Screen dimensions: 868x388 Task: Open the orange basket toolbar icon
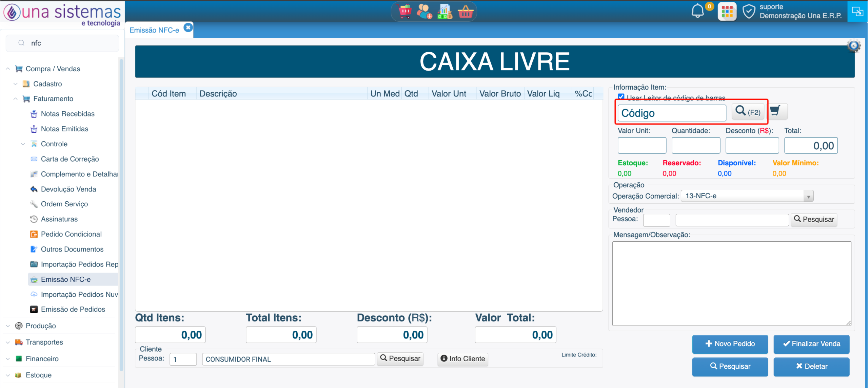465,12
